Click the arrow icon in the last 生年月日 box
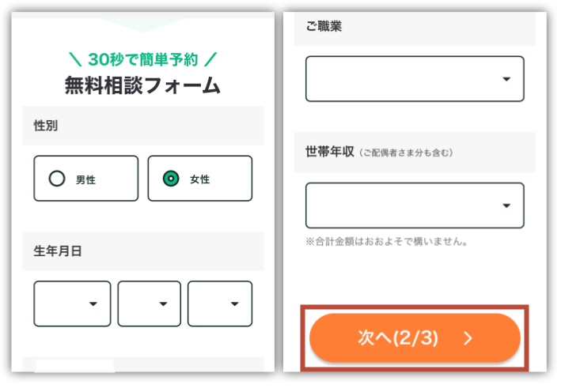This screenshot has height=392, width=561. (234, 303)
